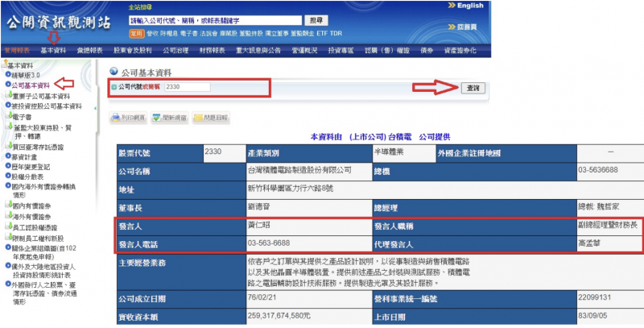
Task: Open the 債券 menu tab
Action: 427,51
